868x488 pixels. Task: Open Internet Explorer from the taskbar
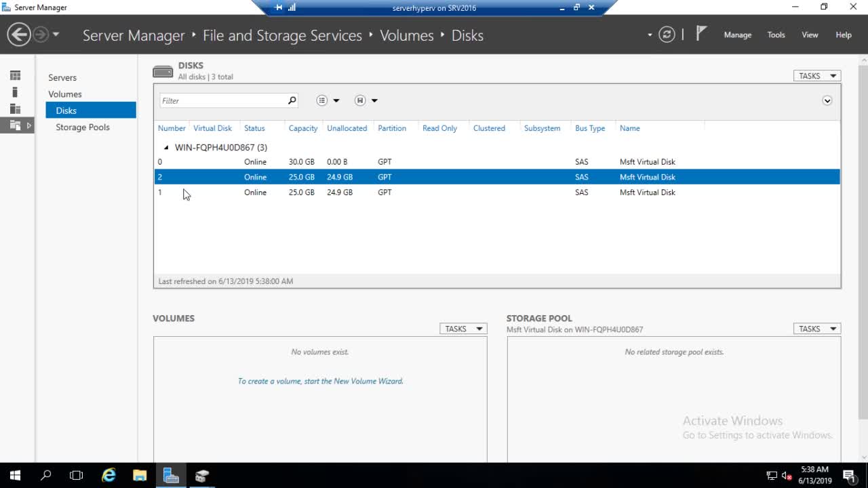(108, 476)
